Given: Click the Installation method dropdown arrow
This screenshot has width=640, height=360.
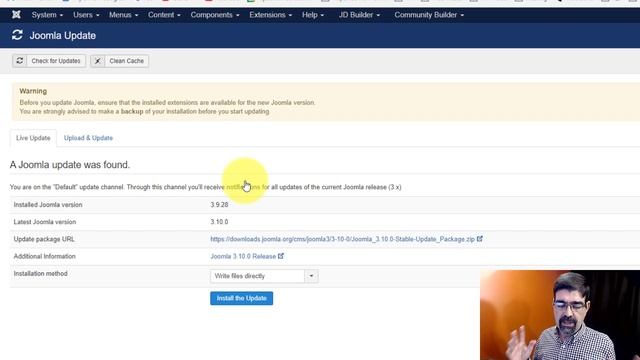Looking at the screenshot, I should 311,276.
